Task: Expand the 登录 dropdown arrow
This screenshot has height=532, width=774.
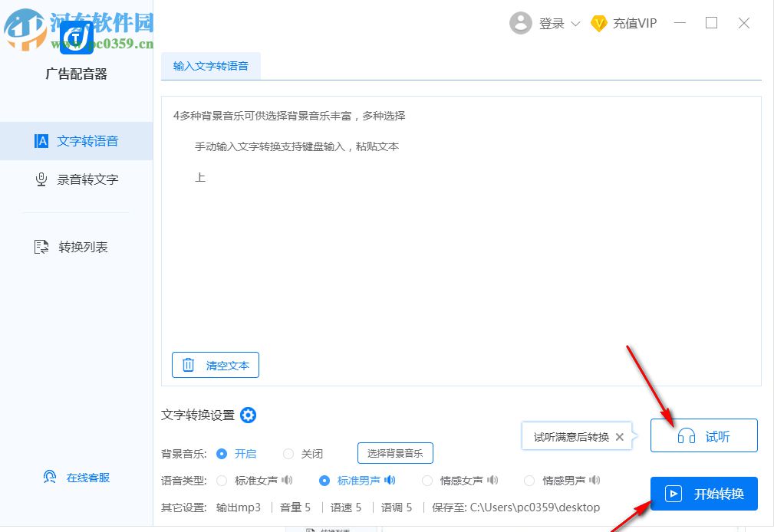Action: [575, 23]
